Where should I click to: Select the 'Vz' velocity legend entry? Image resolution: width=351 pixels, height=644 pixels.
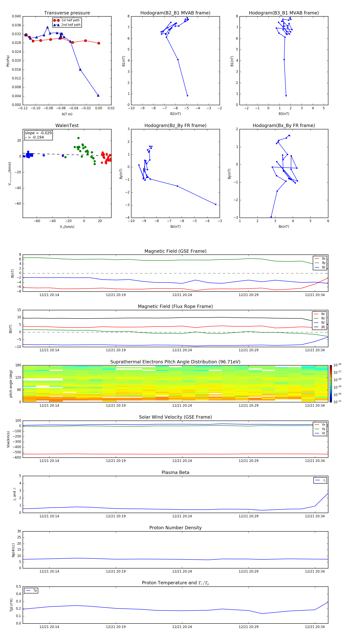point(320,433)
